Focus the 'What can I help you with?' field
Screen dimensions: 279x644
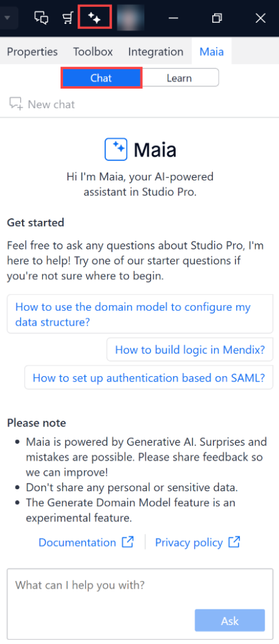coord(140,603)
